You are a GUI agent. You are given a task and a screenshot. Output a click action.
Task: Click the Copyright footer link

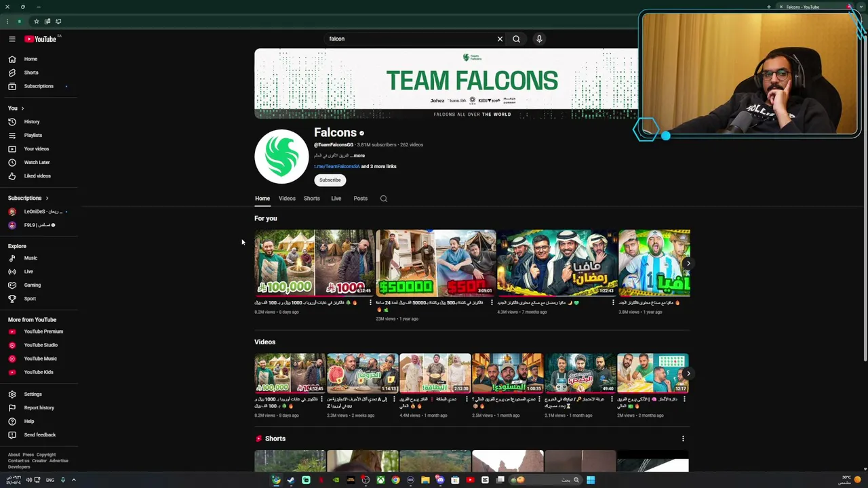coord(46,455)
